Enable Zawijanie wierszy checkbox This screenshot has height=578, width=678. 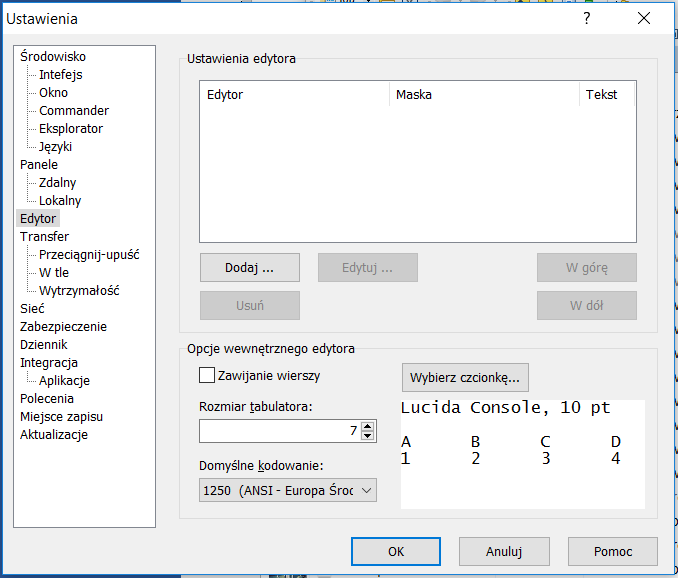tap(208, 376)
